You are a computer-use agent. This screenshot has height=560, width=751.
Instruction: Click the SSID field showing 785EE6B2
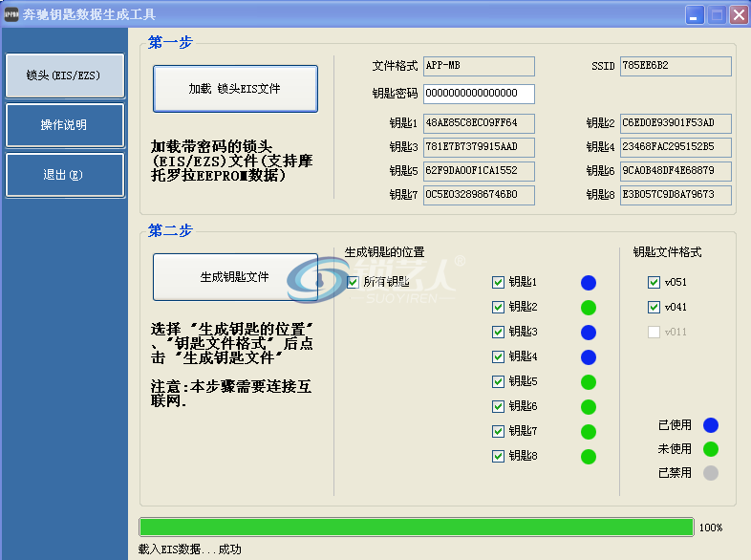(676, 66)
